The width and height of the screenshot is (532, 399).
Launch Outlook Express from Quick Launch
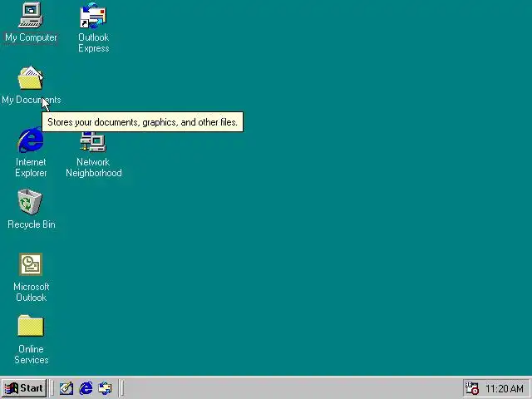(x=105, y=388)
